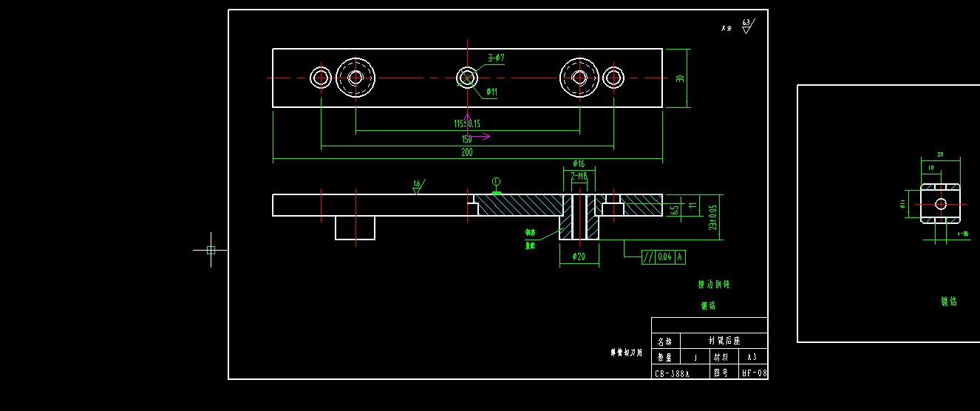Select the 115±0.15 dimension text

pyautogui.click(x=467, y=123)
